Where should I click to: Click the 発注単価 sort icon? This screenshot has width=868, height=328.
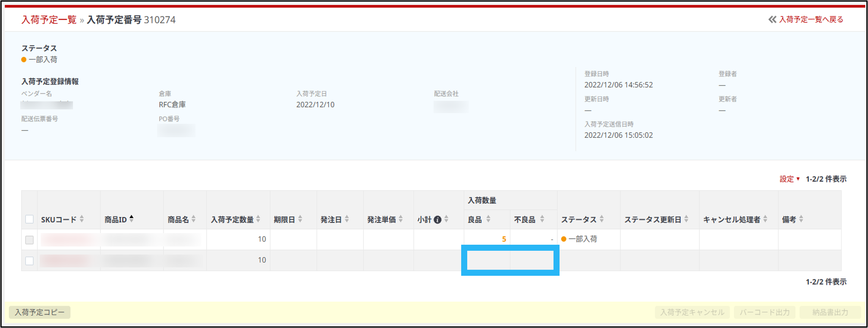[401, 219]
